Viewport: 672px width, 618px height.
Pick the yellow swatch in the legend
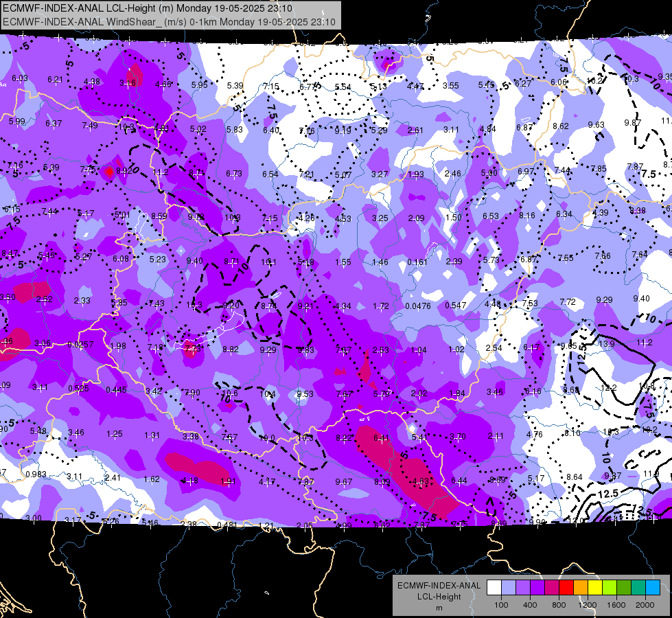[595, 587]
